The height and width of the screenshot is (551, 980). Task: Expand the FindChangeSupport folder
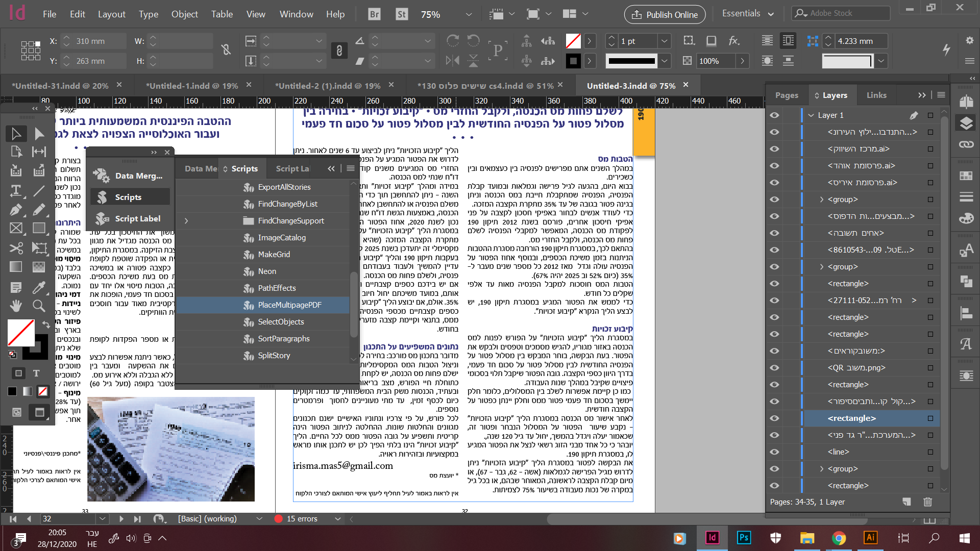[x=186, y=221]
